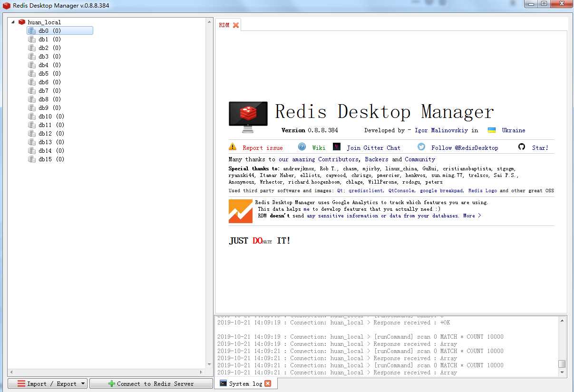Image resolution: width=574 pixels, height=392 pixels.
Task: Click Connect to Redis Server button
Action: point(151,383)
